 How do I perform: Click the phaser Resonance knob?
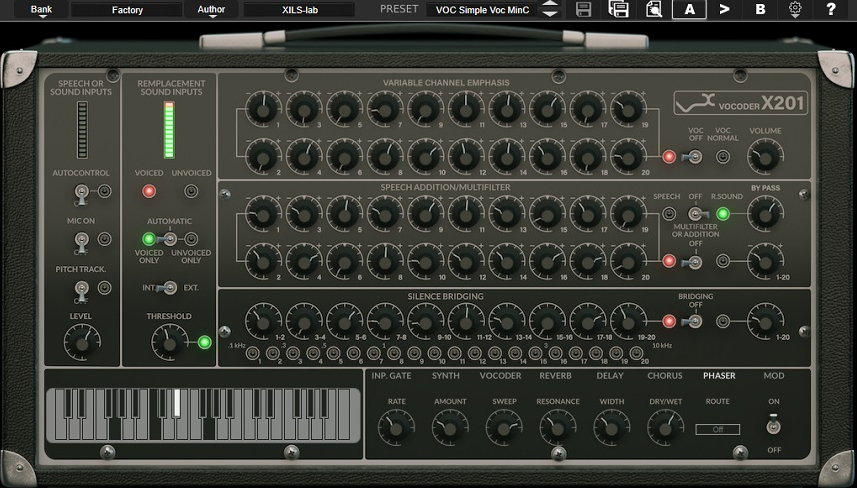[557, 428]
